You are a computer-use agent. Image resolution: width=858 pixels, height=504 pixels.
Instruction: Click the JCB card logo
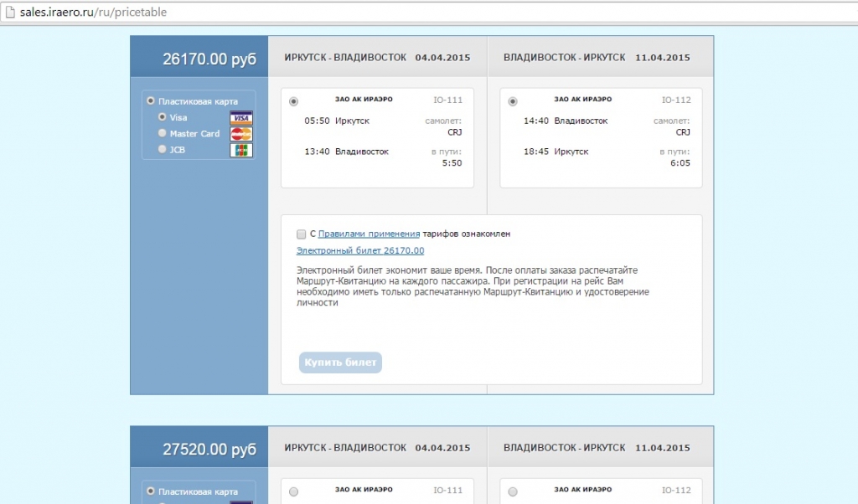tap(241, 150)
